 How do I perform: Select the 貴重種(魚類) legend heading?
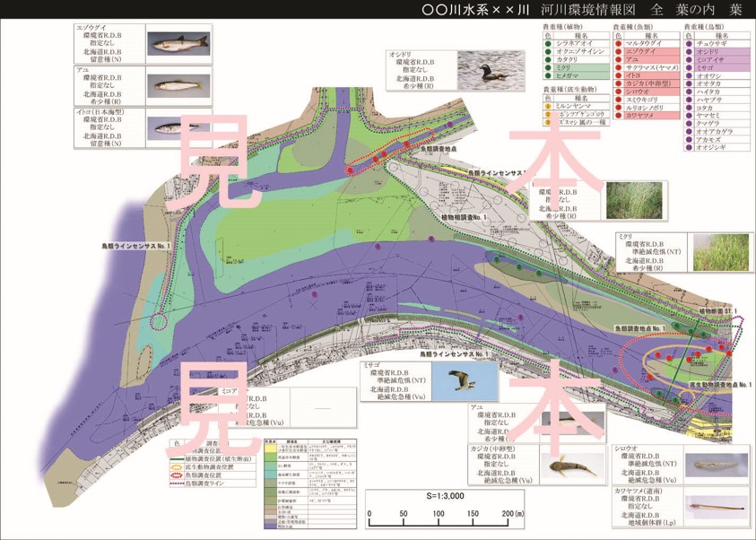[x=633, y=28]
